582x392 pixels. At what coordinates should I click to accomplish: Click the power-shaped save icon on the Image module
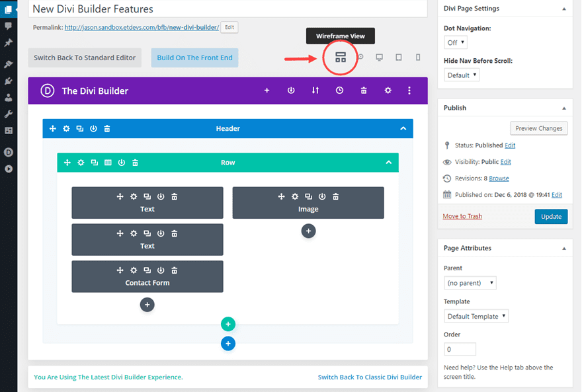(x=322, y=196)
